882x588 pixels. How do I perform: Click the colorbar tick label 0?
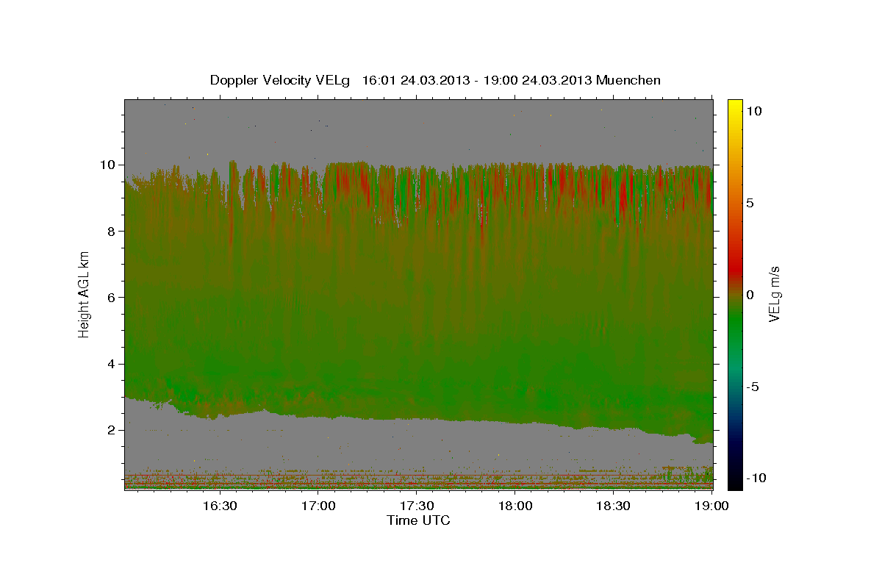[x=750, y=295]
